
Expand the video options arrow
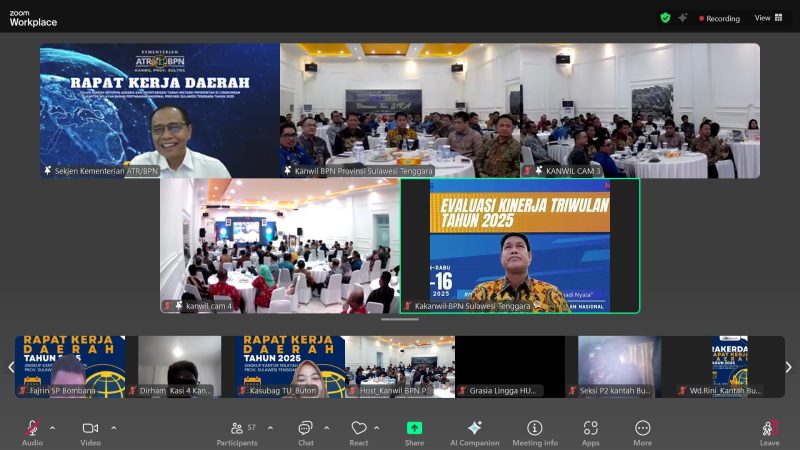point(113,427)
